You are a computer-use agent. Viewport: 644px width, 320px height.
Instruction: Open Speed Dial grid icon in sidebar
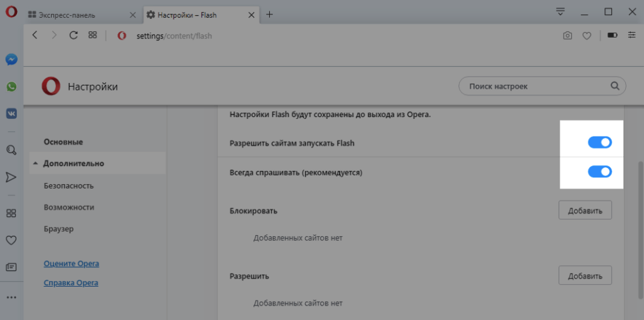11,213
